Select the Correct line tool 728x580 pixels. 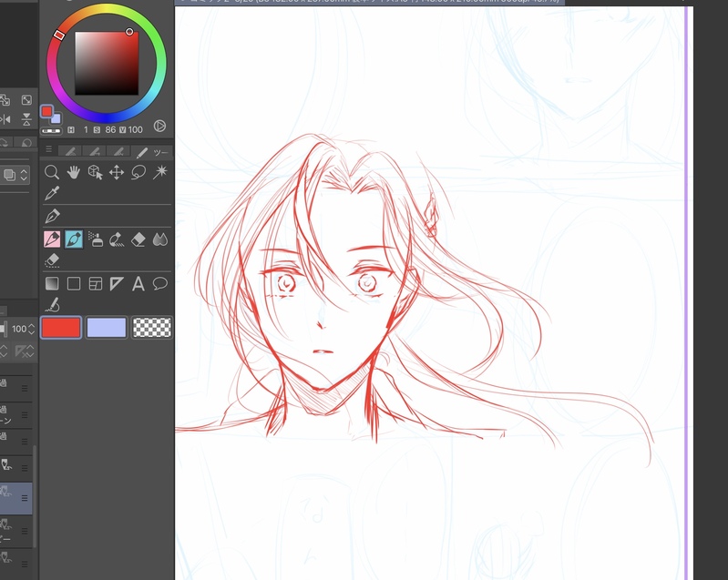(53, 305)
